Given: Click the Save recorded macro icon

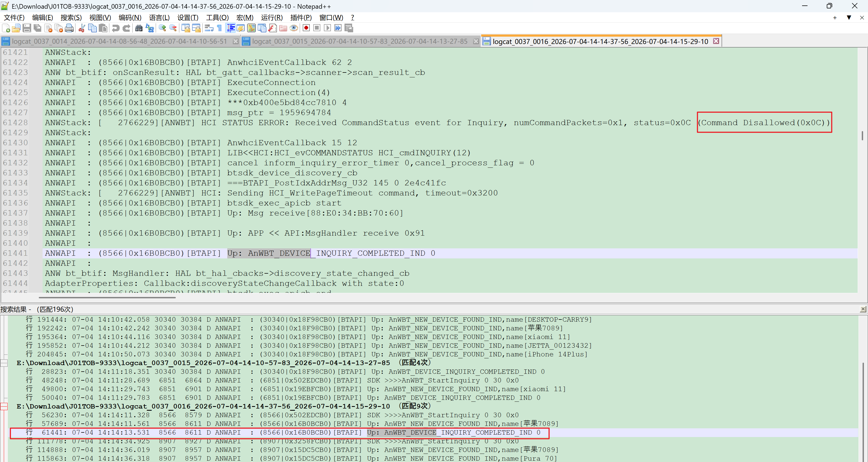Looking at the screenshot, I should (349, 28).
